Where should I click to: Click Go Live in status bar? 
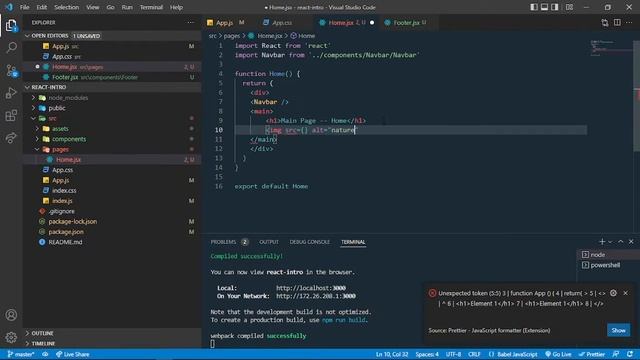558,354
